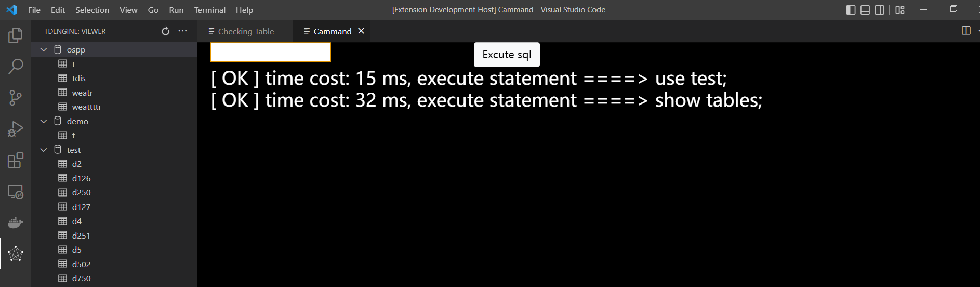980x287 pixels.
Task: Restore down the VS Code window
Action: [953, 9]
